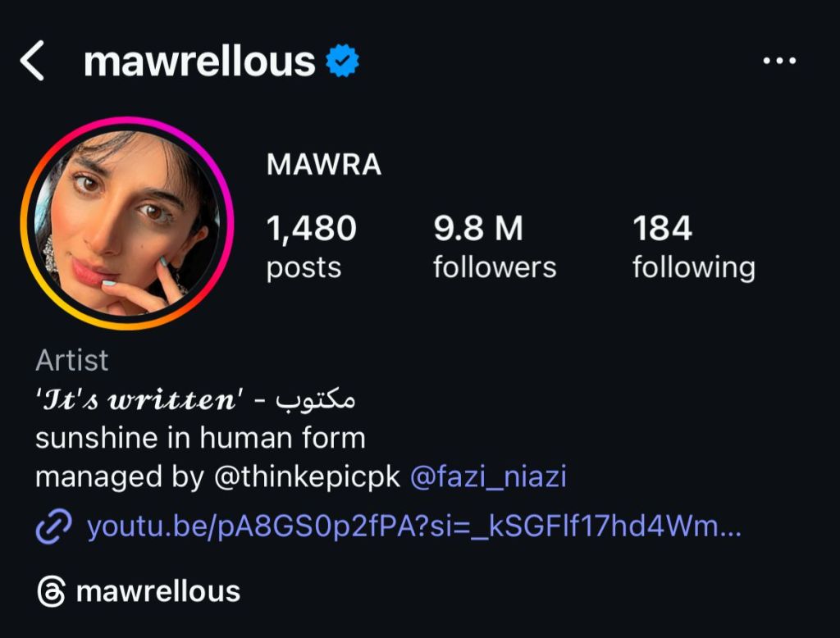Tap the 'sunshine in human form' line
The height and width of the screenshot is (638, 840).
tap(200, 438)
